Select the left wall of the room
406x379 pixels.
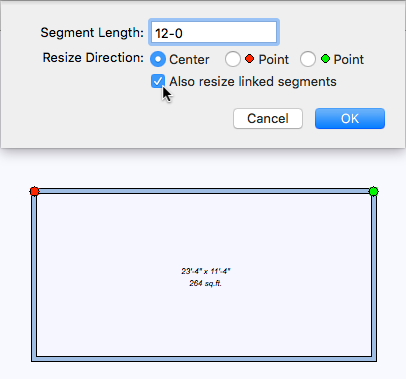point(34,277)
